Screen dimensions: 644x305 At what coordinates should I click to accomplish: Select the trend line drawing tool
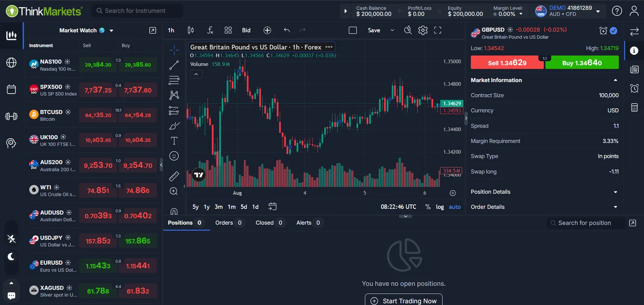174,65
